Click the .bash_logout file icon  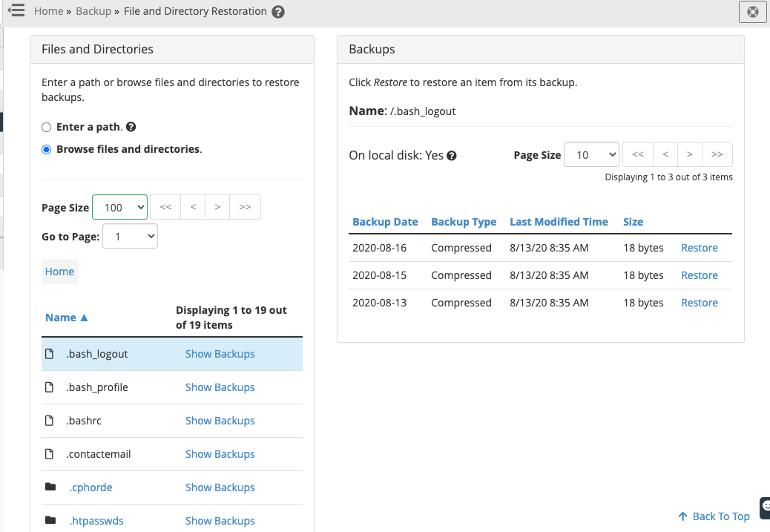click(50, 354)
